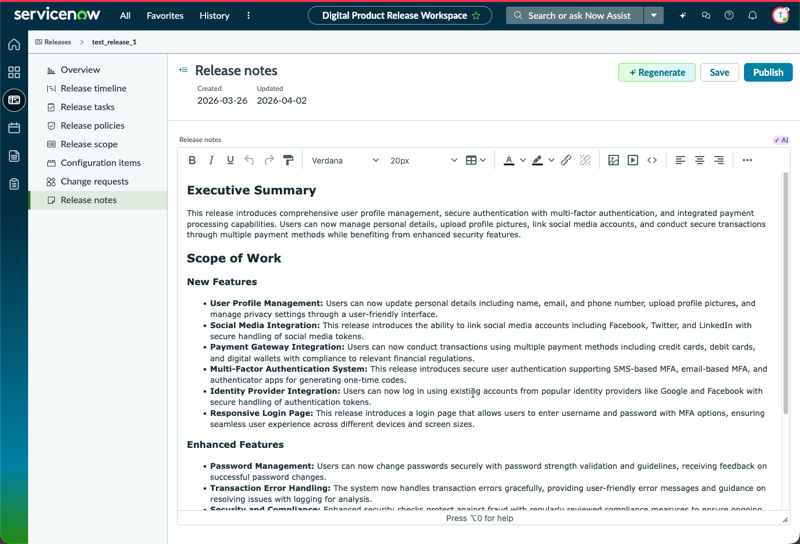
Task: Open the vertical ellipsis header menu
Action: (248, 16)
